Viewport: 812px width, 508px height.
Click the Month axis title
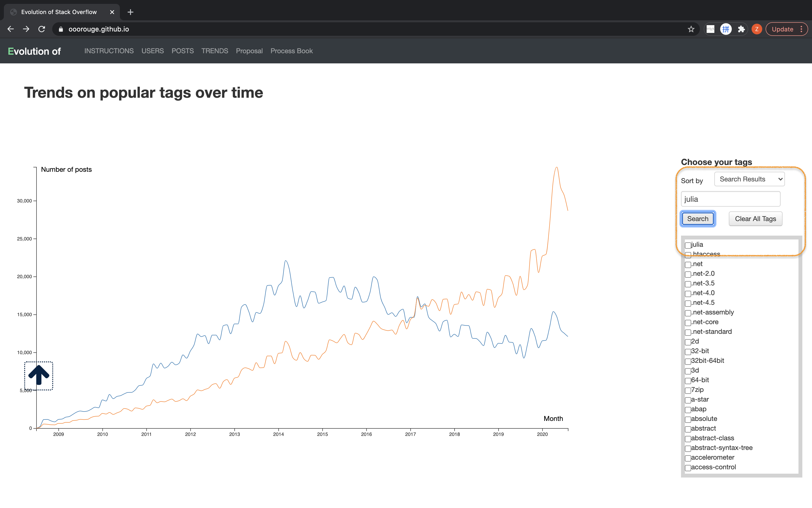(x=553, y=419)
